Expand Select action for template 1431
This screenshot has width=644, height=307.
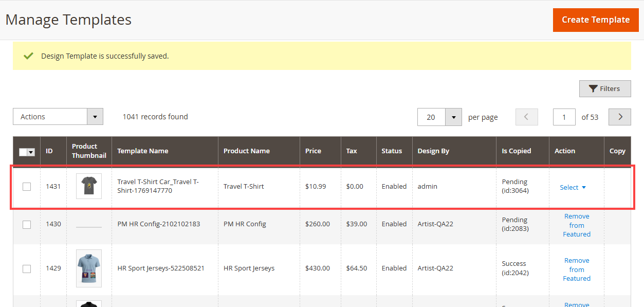click(573, 188)
